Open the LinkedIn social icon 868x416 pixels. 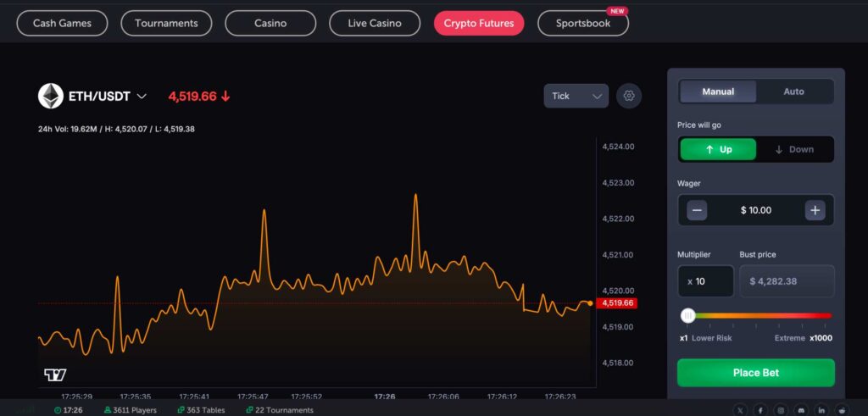click(821, 410)
